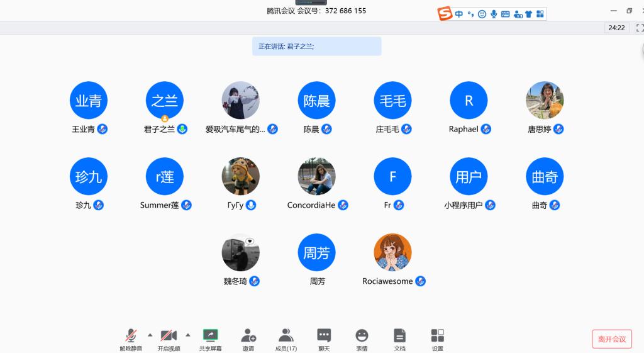Start screen sharing with 共享屏幕
The height and width of the screenshot is (353, 644).
210,339
